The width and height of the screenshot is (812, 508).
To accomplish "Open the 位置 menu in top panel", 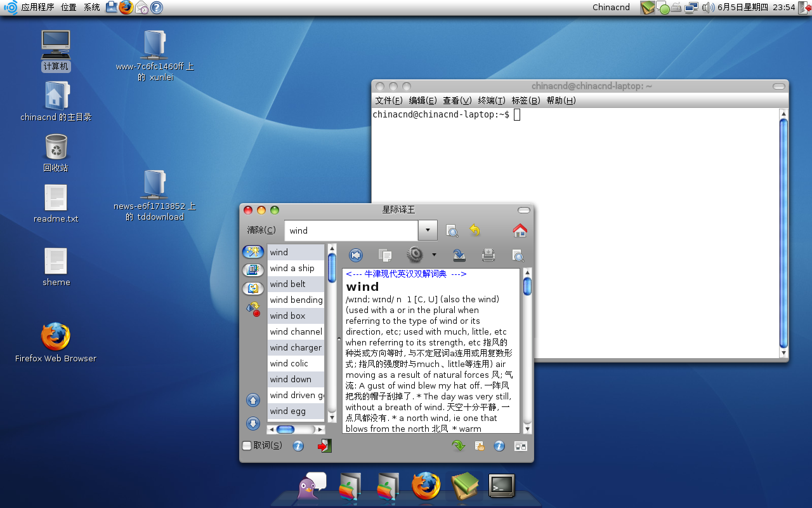I will [x=69, y=8].
